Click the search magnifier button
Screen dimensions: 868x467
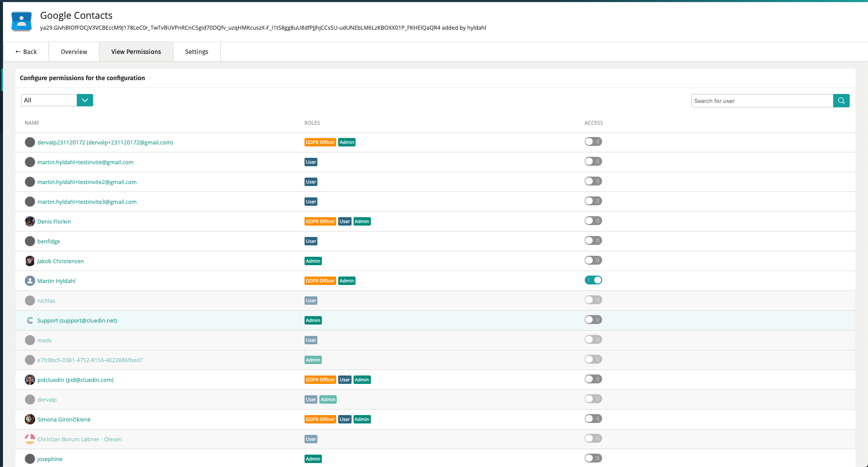[841, 101]
